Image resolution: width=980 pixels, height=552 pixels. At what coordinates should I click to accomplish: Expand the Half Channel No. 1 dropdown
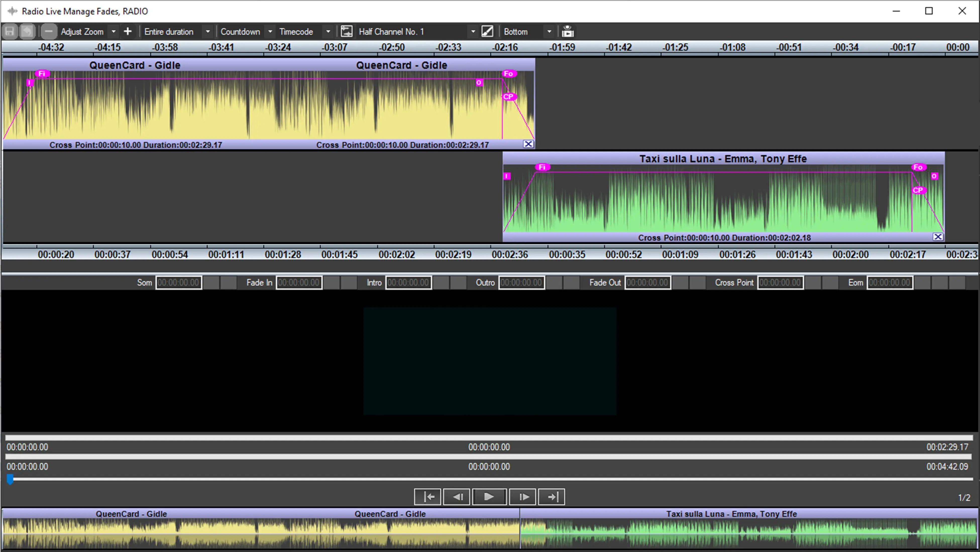473,32
